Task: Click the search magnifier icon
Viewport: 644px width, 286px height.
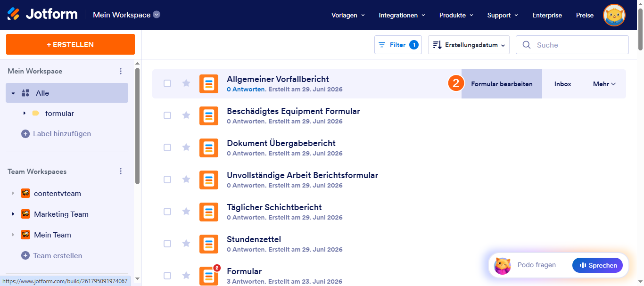Action: (527, 45)
